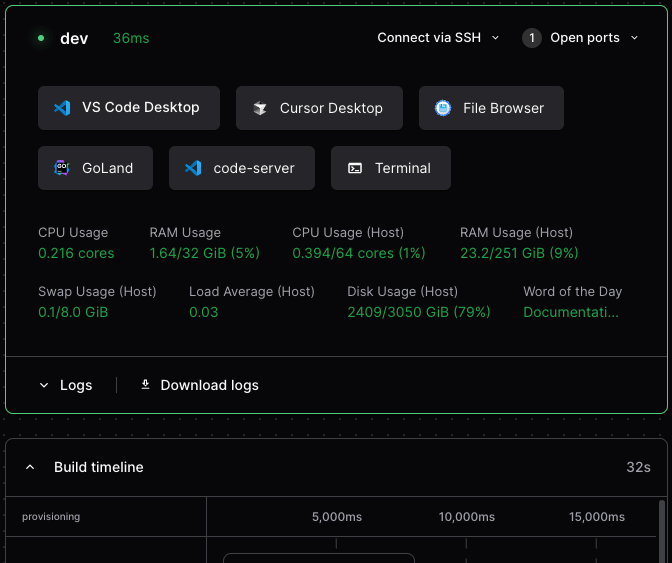The image size is (672, 563).
Task: Click the 36ms latency indicator
Action: (x=131, y=38)
